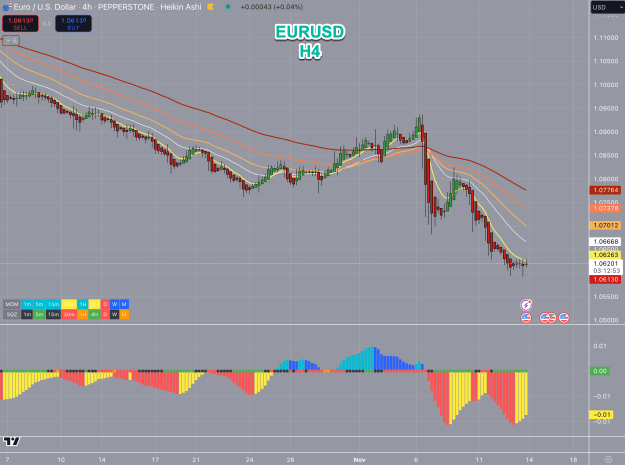Viewport: 625px width, 465px height.
Task: Click the BUY 1.06130 button
Action: [73, 24]
